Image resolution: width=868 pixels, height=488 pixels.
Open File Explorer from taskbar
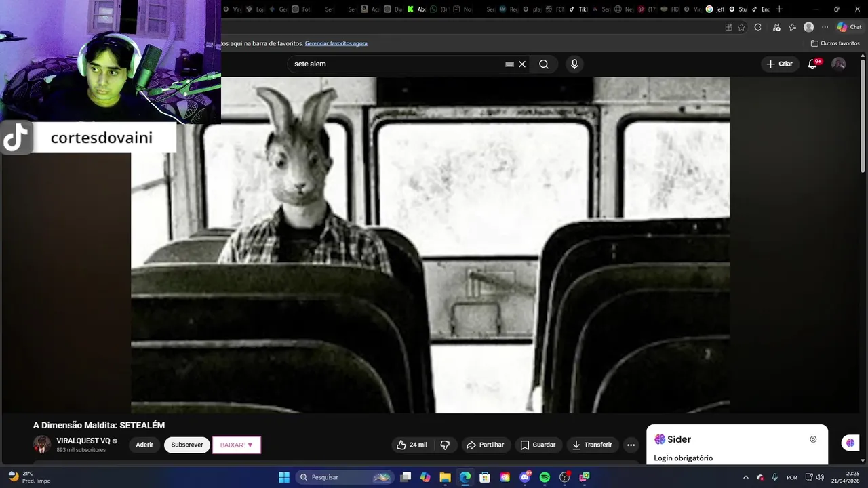(446, 477)
